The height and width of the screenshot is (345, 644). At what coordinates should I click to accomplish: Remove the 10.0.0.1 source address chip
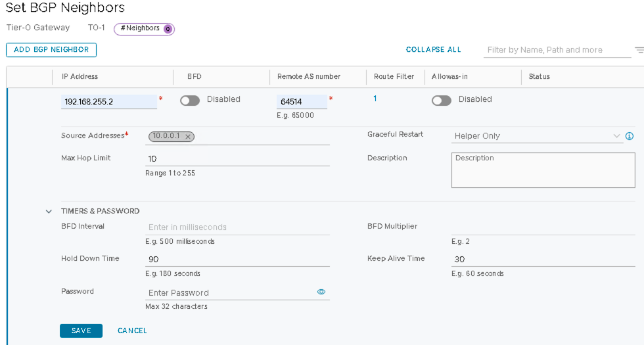188,137
